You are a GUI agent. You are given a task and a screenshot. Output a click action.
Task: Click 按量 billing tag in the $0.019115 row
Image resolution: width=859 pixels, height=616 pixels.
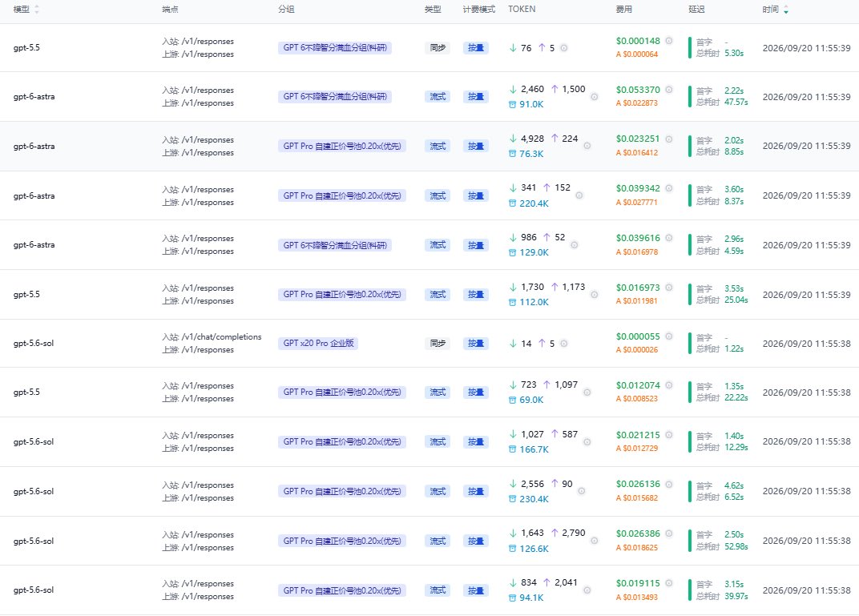tap(475, 591)
